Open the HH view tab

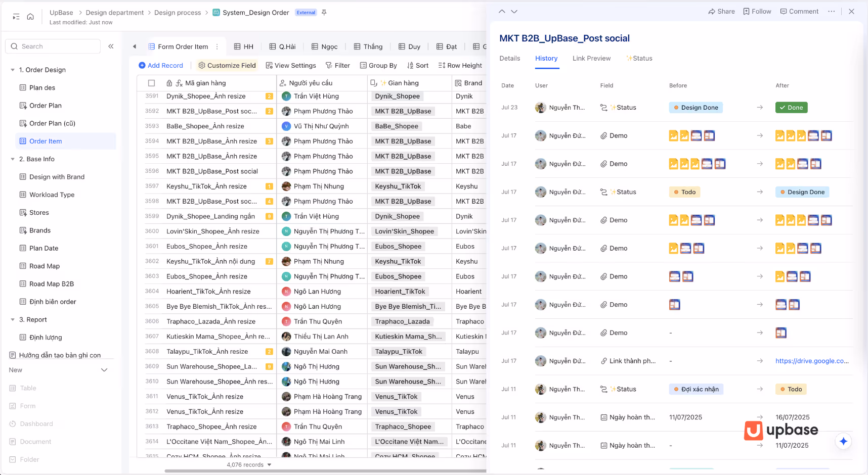(x=243, y=46)
